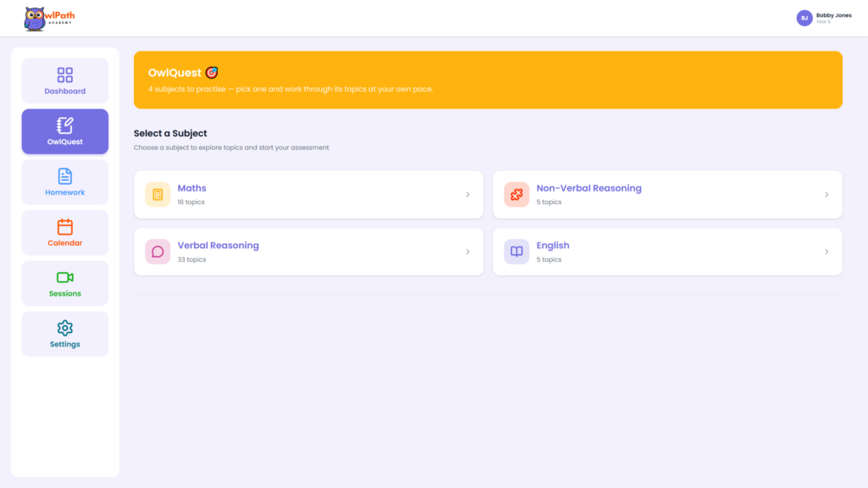
Task: Click the Non-Verbal Reasoning puzzle icon
Action: tap(516, 195)
